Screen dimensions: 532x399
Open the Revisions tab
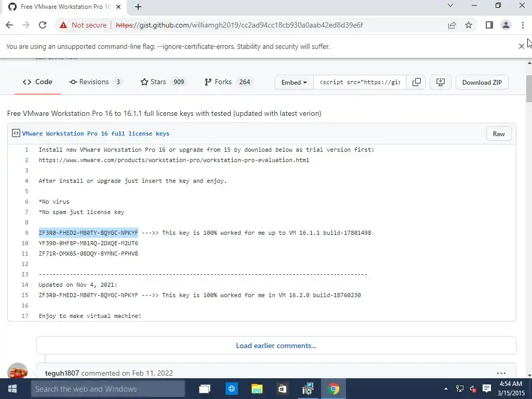[96, 82]
